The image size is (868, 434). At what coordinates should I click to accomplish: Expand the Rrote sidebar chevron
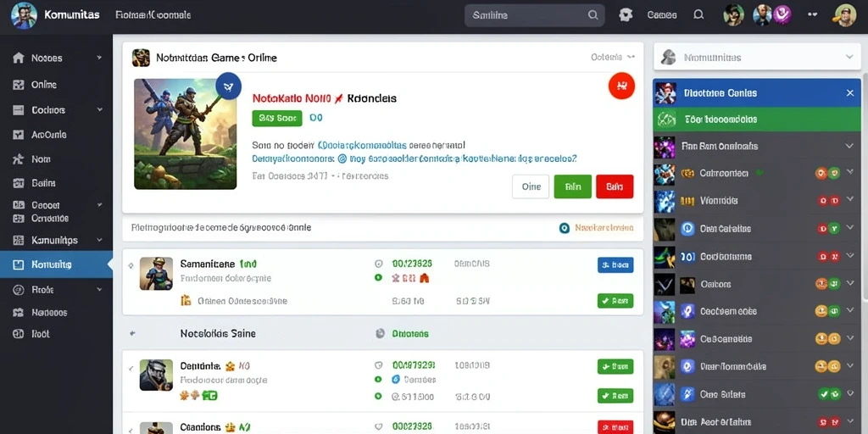[x=100, y=289]
